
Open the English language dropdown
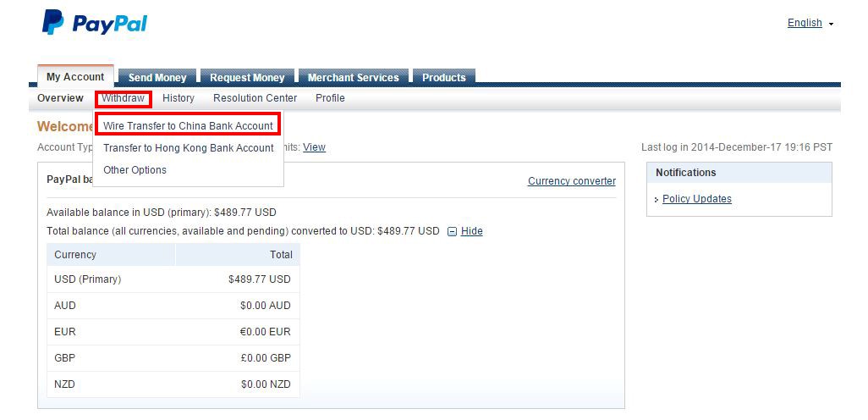tap(810, 23)
